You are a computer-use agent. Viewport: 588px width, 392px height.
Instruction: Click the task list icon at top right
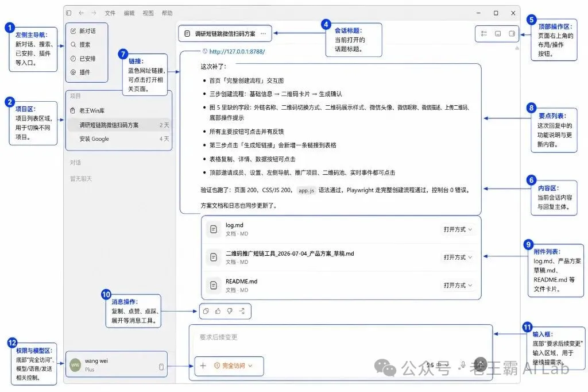pyautogui.click(x=484, y=34)
